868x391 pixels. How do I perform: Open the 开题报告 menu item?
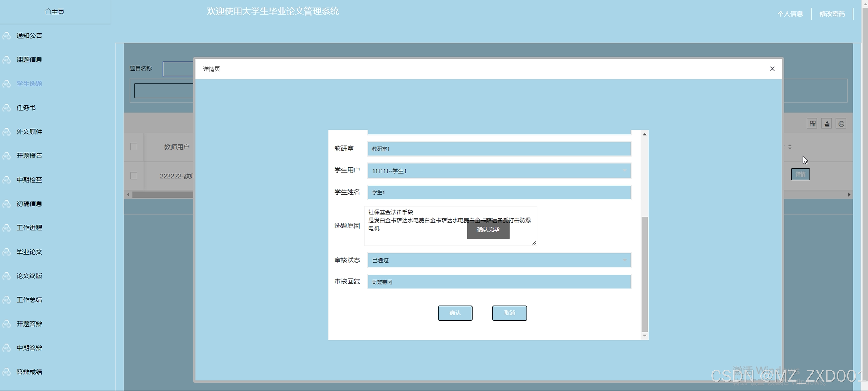(x=29, y=156)
